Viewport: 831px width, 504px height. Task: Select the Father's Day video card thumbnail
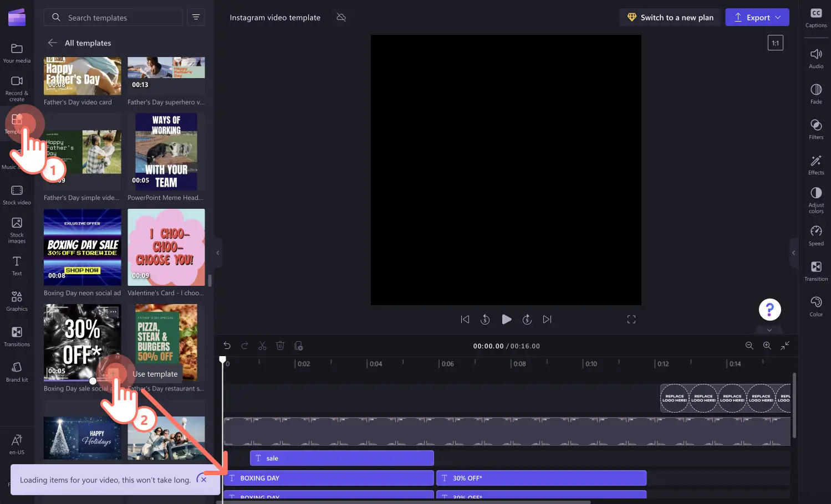click(82, 76)
